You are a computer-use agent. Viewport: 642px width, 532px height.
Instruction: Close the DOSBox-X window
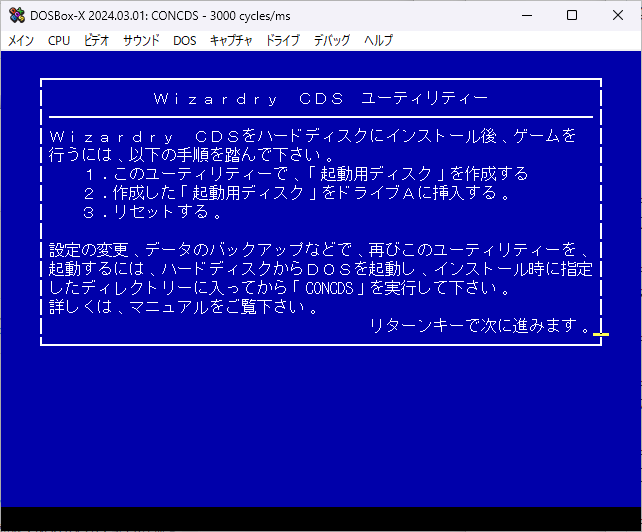tap(618, 16)
